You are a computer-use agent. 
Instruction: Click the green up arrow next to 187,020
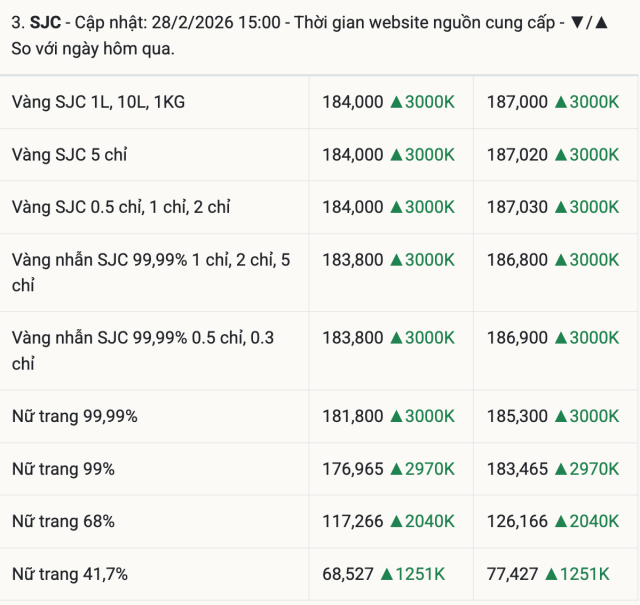(561, 154)
